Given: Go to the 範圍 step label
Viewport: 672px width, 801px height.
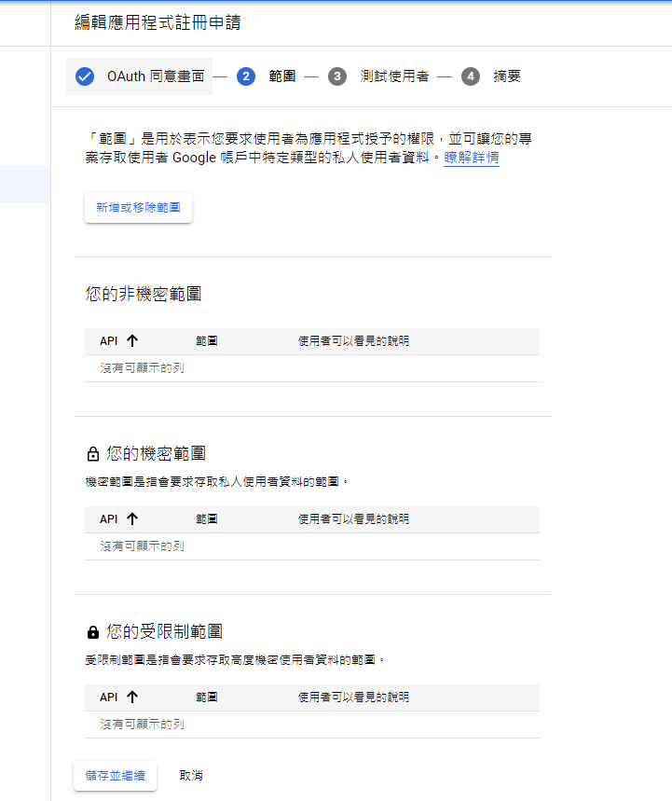Looking at the screenshot, I should coord(282,76).
